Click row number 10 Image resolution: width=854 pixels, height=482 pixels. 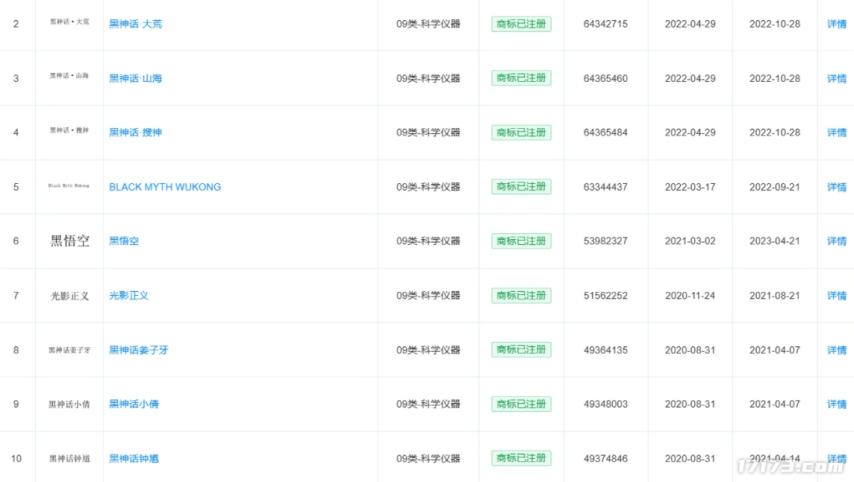point(16,459)
